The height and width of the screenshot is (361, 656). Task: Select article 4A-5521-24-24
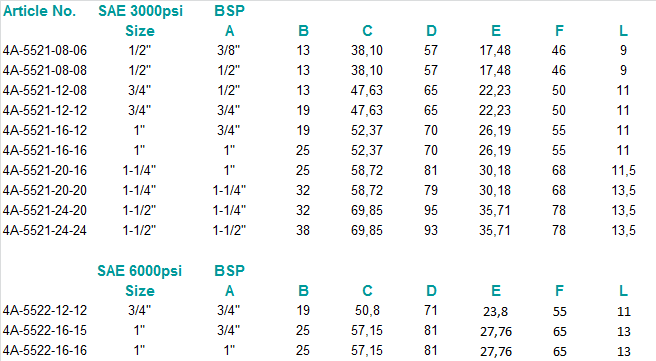pyautogui.click(x=45, y=230)
